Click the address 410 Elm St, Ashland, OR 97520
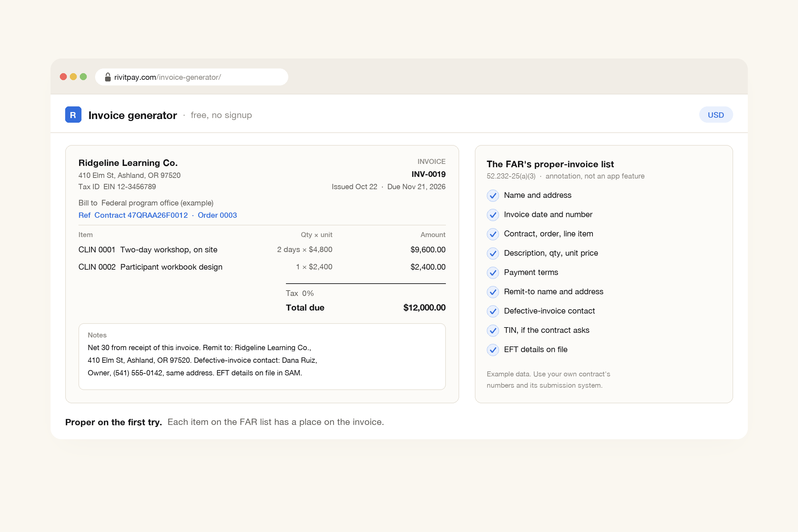This screenshot has width=798, height=532. coord(129,176)
